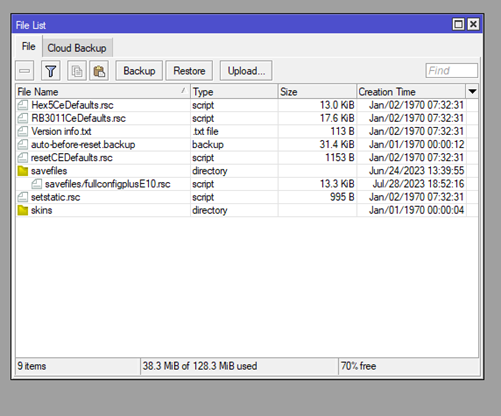This screenshot has height=416, width=501.
Task: Close the File List window
Action: coord(473,24)
